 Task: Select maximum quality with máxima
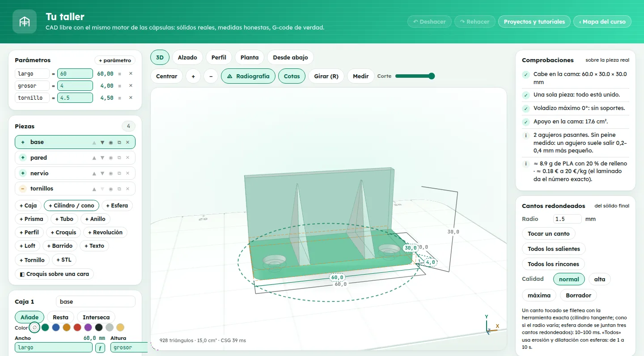point(539,295)
